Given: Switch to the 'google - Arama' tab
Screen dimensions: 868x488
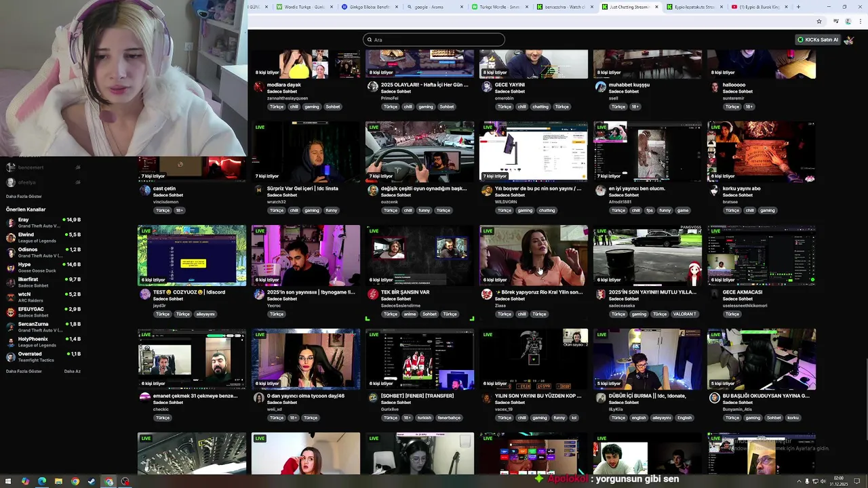Looking at the screenshot, I should pyautogui.click(x=435, y=7).
